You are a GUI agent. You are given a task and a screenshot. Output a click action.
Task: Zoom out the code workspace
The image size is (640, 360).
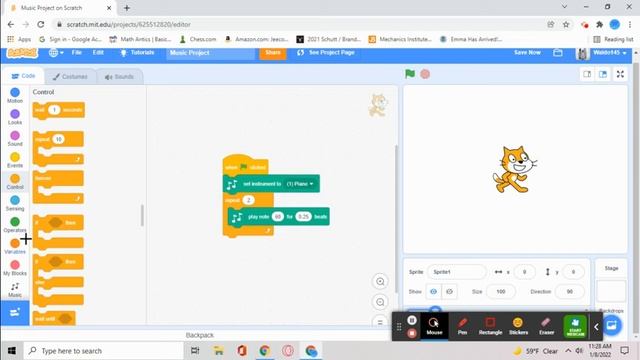(380, 302)
